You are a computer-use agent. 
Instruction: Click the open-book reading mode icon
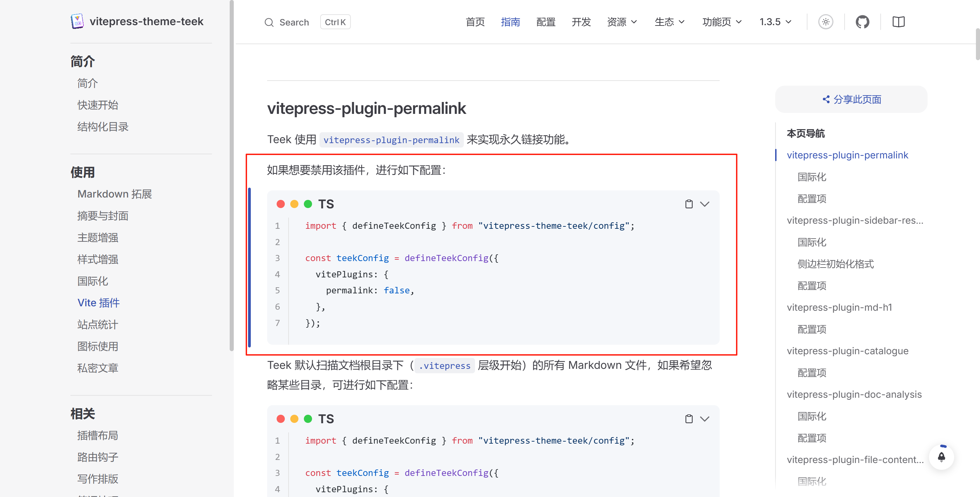coord(898,22)
